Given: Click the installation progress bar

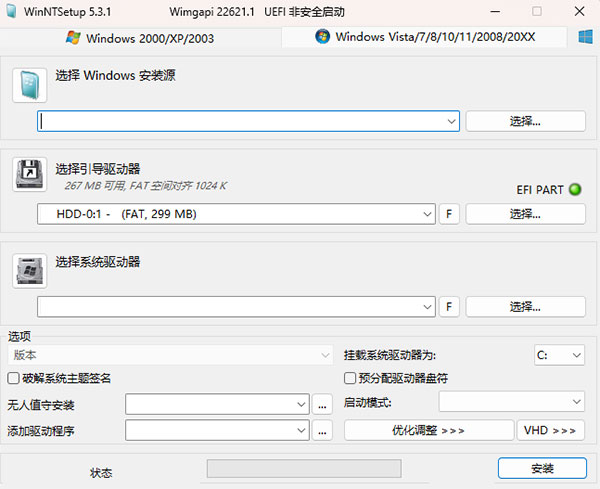Looking at the screenshot, I should (303, 469).
